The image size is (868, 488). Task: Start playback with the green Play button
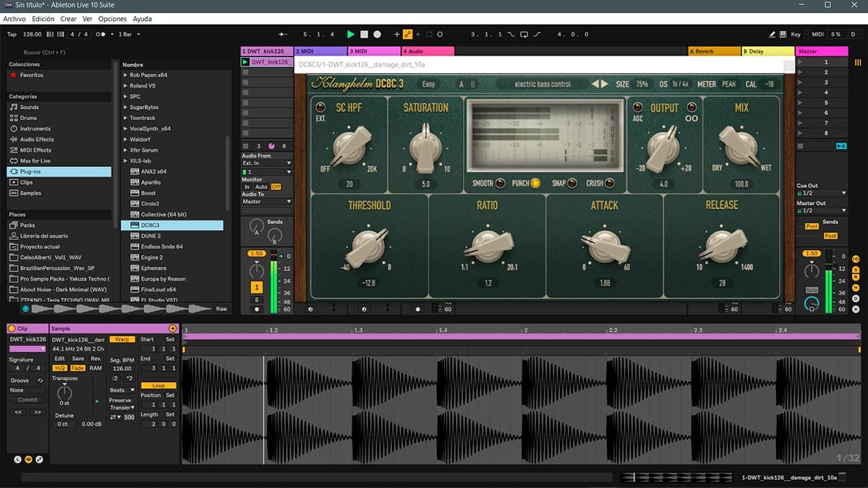point(351,34)
